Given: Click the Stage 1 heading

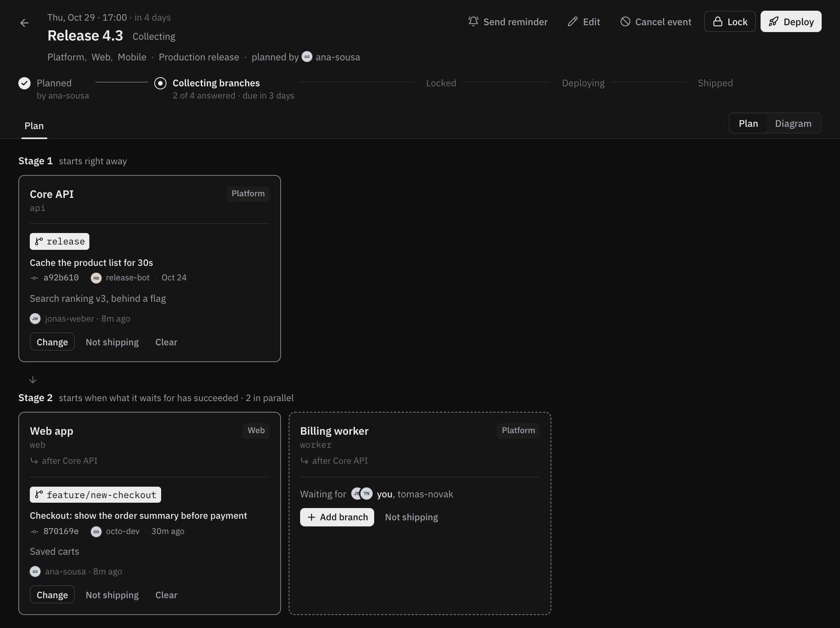Looking at the screenshot, I should [x=36, y=161].
